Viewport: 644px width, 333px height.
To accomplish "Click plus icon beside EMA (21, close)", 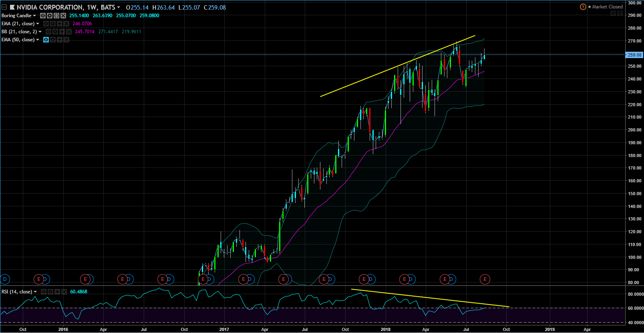I will 60,24.
